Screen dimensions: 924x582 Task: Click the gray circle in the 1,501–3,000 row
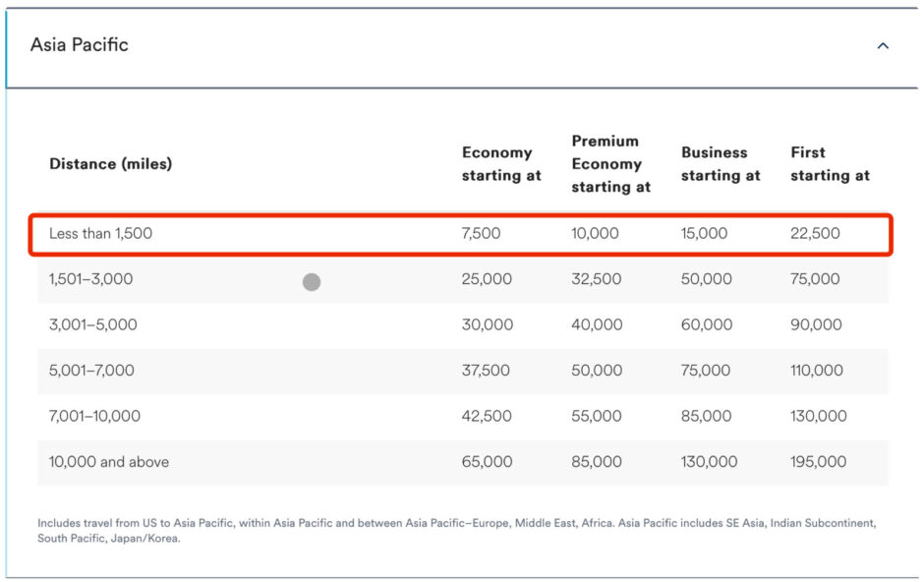[x=312, y=282]
